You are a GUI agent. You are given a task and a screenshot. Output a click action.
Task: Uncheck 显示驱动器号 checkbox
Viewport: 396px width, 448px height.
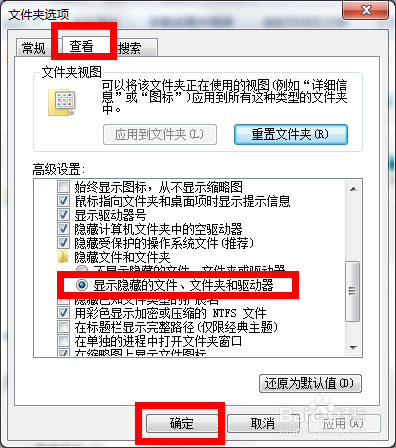(x=63, y=215)
